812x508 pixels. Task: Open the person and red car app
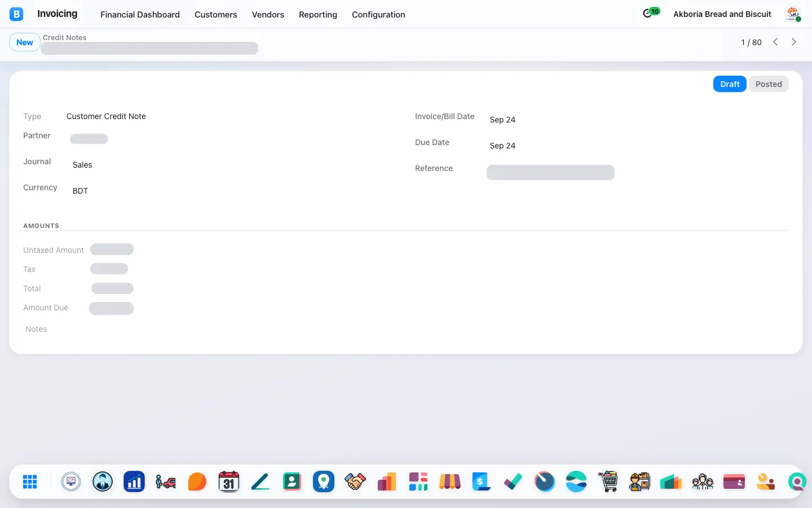(166, 481)
